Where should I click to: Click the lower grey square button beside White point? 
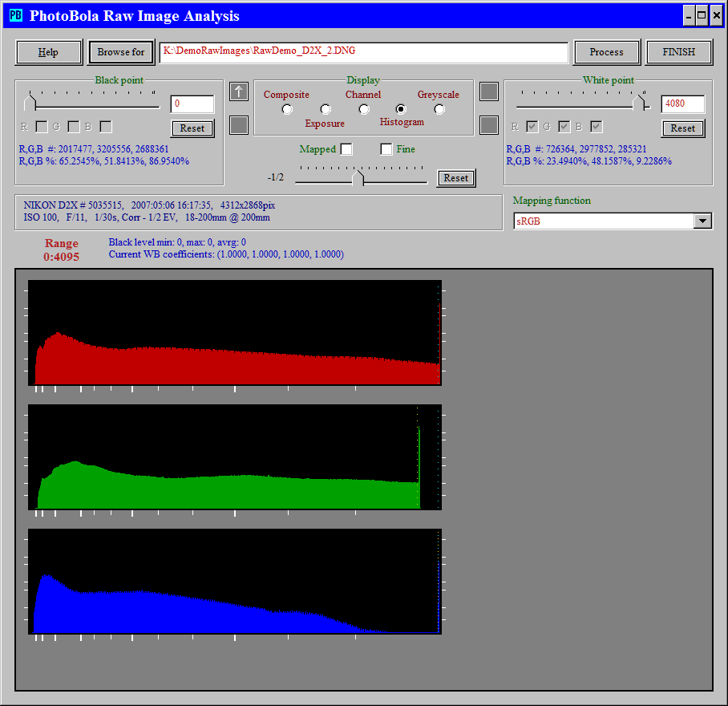tap(489, 125)
